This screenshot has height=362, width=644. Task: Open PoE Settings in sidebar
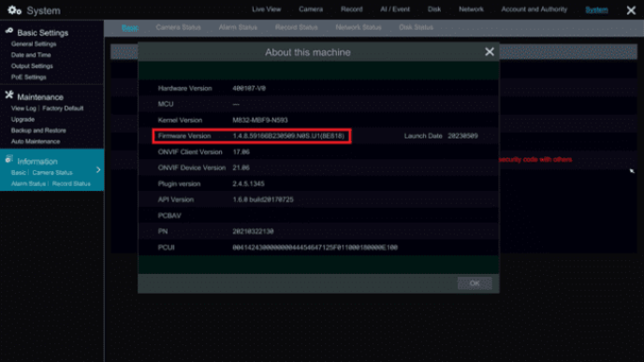(29, 77)
